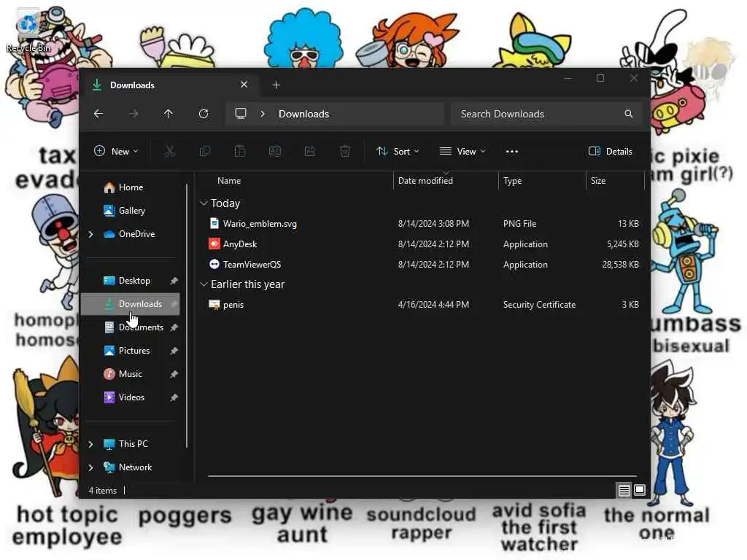747x560 pixels.
Task: Open the View dropdown
Action: 462,152
